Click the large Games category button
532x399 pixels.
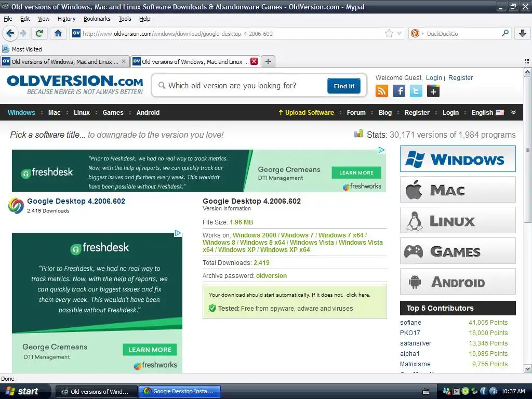(458, 251)
